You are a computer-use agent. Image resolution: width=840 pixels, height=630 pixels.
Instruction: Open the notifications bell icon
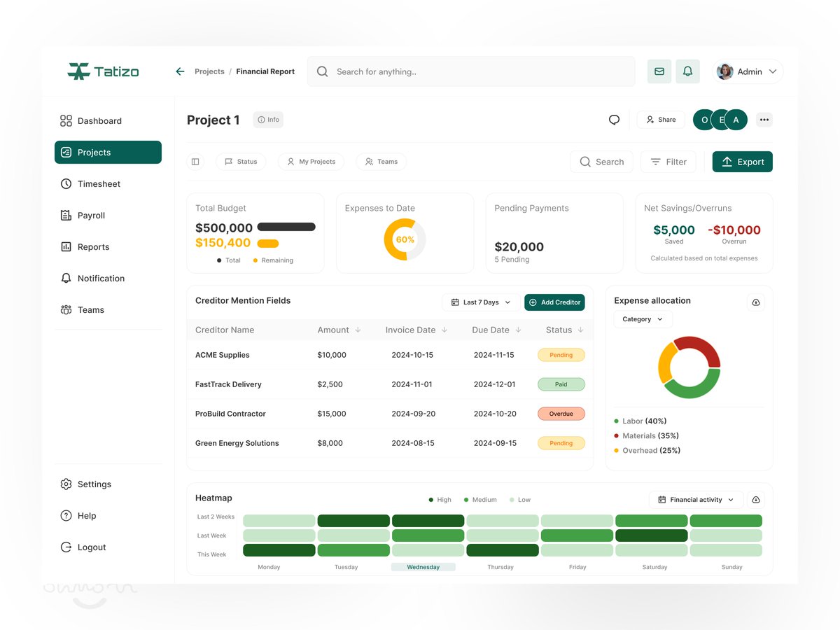click(687, 71)
